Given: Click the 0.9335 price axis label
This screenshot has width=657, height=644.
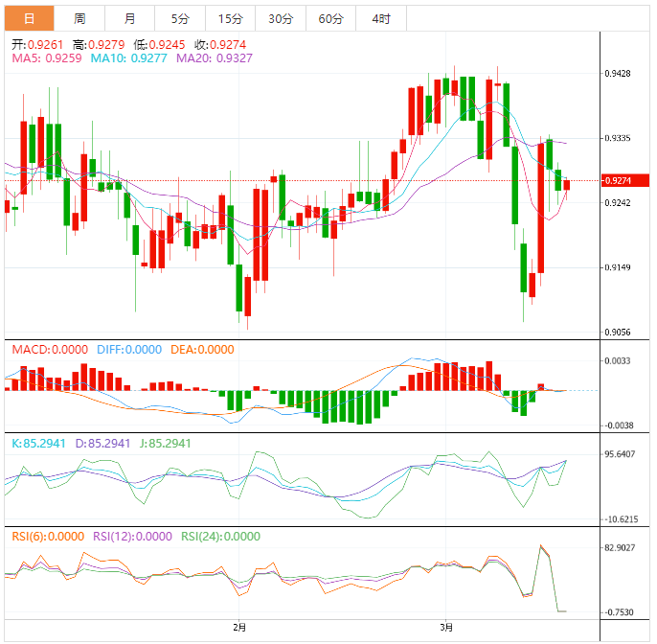Looking at the screenshot, I should click(x=618, y=138).
